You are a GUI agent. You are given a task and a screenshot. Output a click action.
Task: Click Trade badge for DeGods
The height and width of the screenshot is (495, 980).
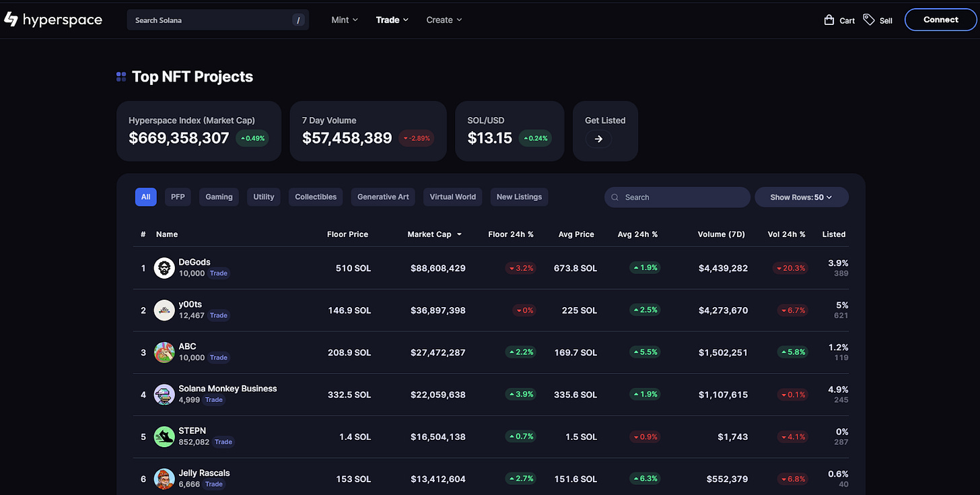[219, 273]
